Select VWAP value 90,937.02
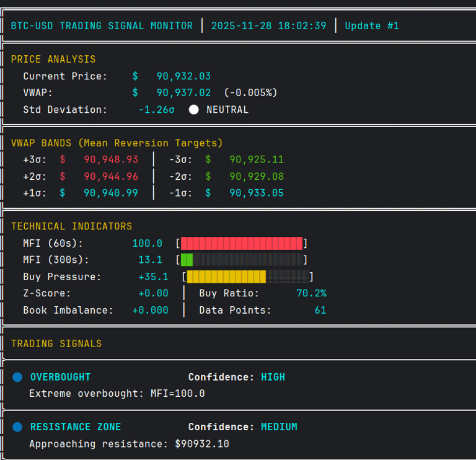The width and height of the screenshot is (476, 460). (183, 92)
